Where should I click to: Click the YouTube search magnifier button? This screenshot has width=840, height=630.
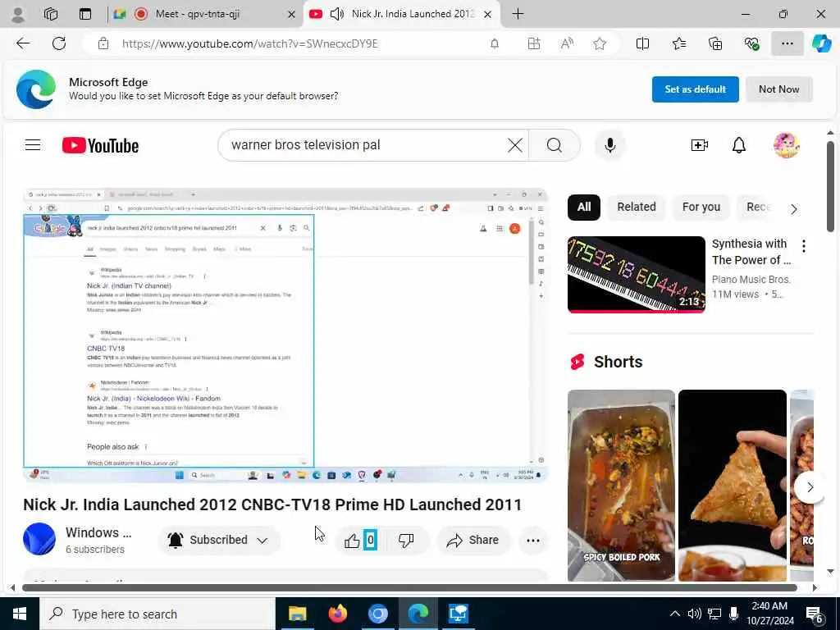[555, 145]
